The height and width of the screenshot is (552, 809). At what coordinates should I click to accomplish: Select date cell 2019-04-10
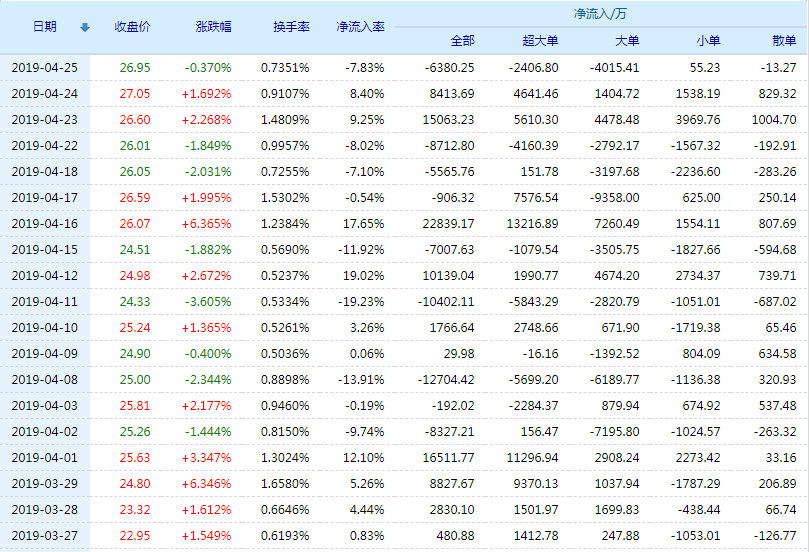(44, 328)
